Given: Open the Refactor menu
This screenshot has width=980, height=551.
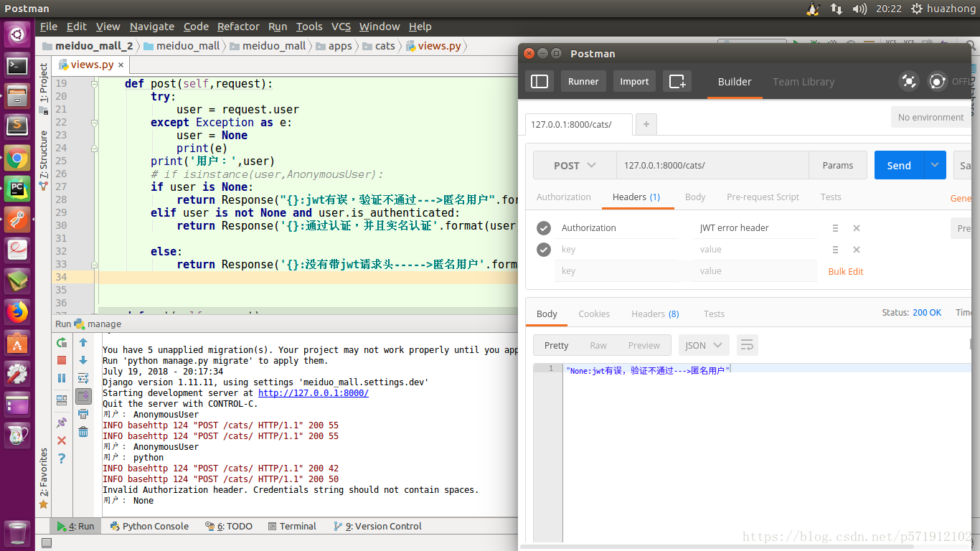Looking at the screenshot, I should tap(238, 27).
